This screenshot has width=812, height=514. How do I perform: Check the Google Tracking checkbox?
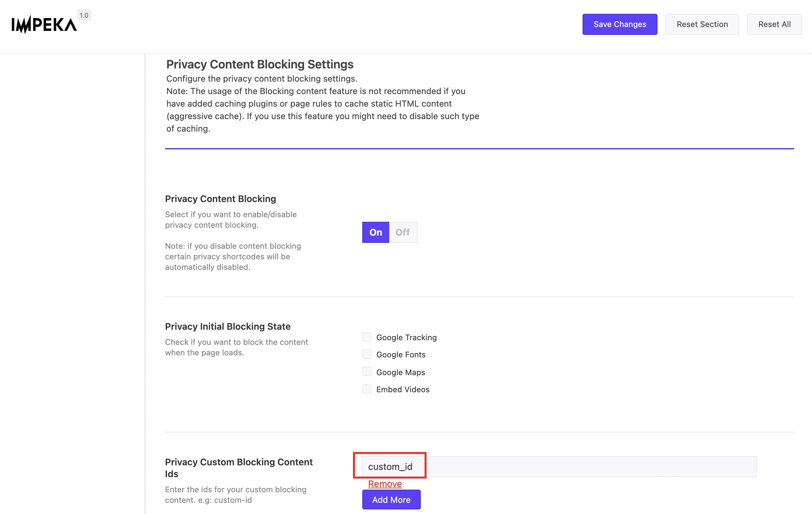[x=367, y=337]
